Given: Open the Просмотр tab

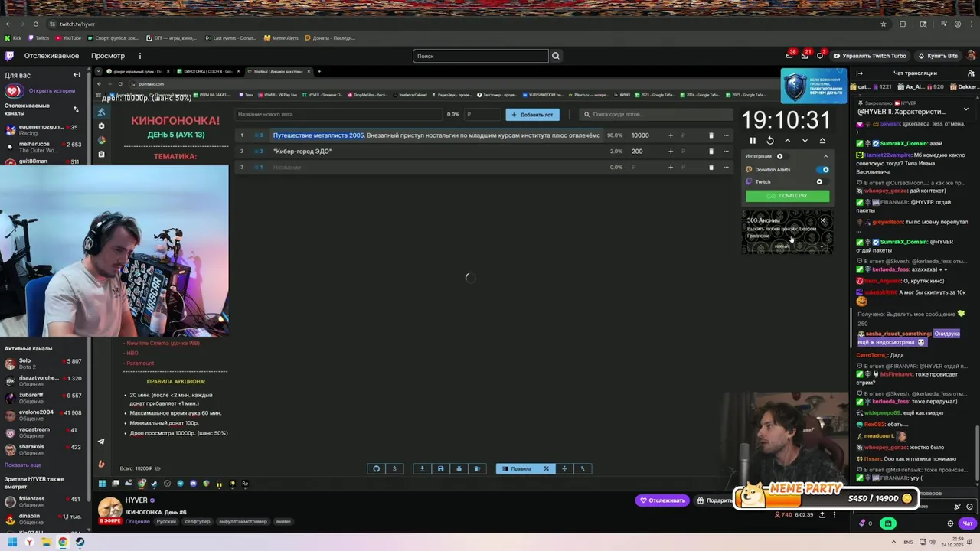Looking at the screenshot, I should 108,56.
